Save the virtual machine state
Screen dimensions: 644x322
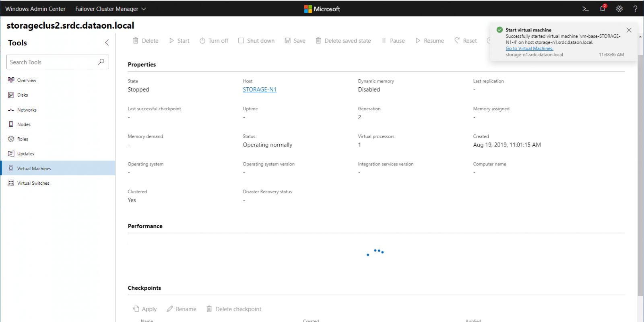point(295,41)
